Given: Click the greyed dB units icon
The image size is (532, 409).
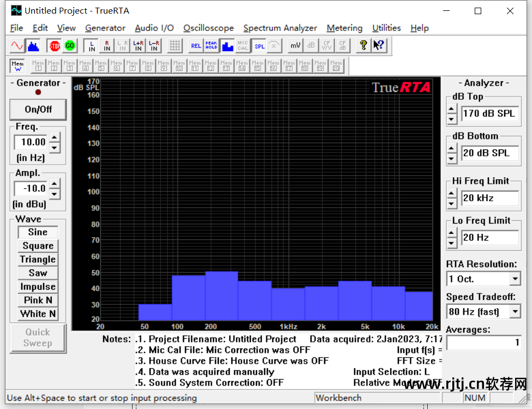Looking at the screenshot, I should pos(311,45).
